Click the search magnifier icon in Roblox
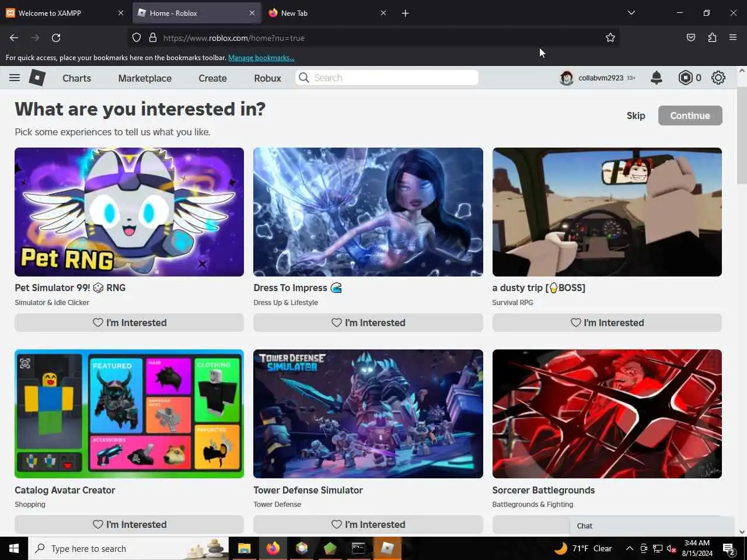This screenshot has width=747, height=560. click(304, 78)
